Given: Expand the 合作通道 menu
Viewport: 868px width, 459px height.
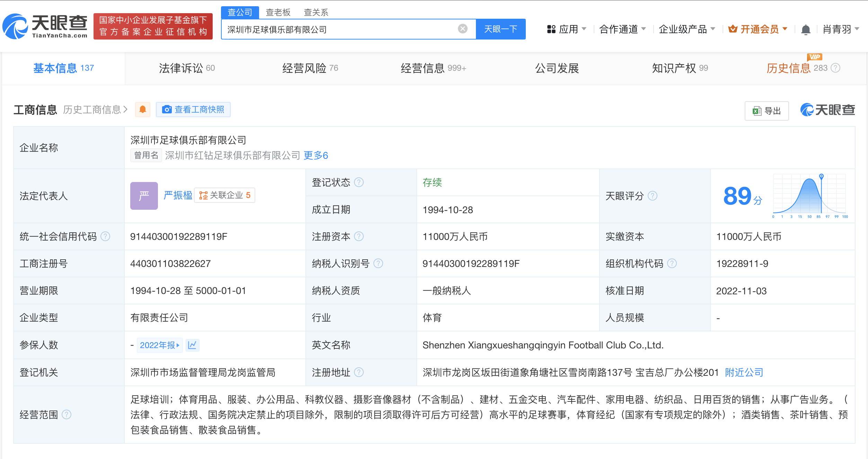Looking at the screenshot, I should click(622, 29).
